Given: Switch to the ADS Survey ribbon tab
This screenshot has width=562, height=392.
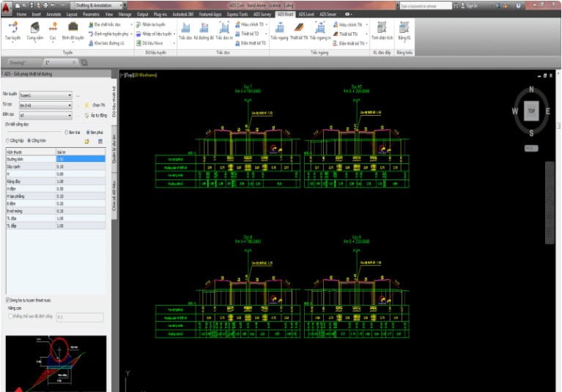Looking at the screenshot, I should [x=262, y=14].
